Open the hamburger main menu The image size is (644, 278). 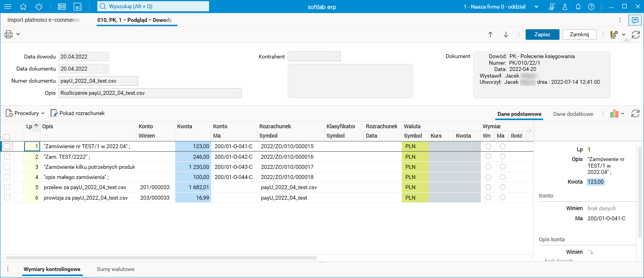[x=8, y=7]
